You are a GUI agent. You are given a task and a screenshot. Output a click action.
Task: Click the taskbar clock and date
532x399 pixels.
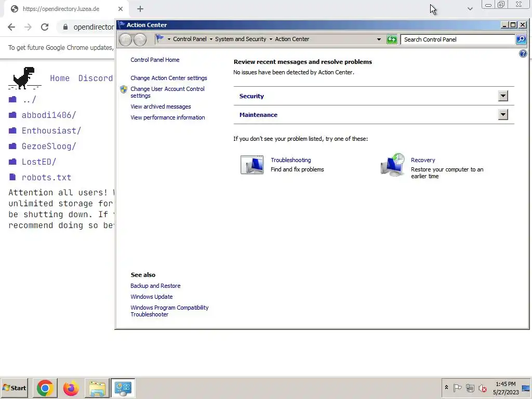[x=506, y=388]
